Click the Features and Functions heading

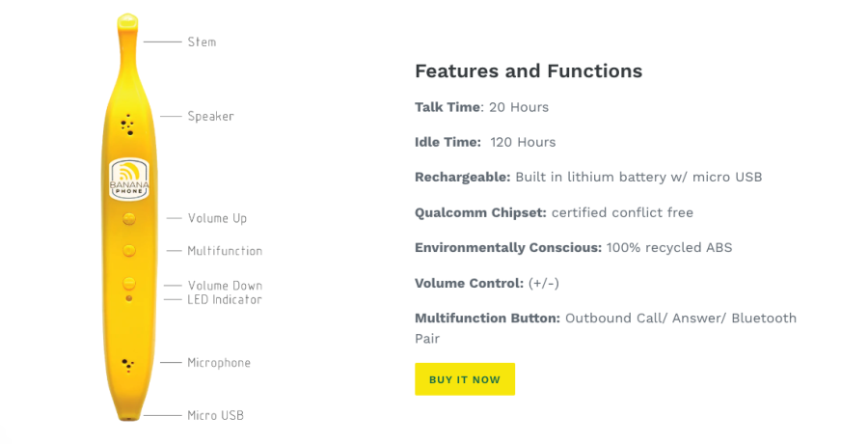[x=529, y=70]
